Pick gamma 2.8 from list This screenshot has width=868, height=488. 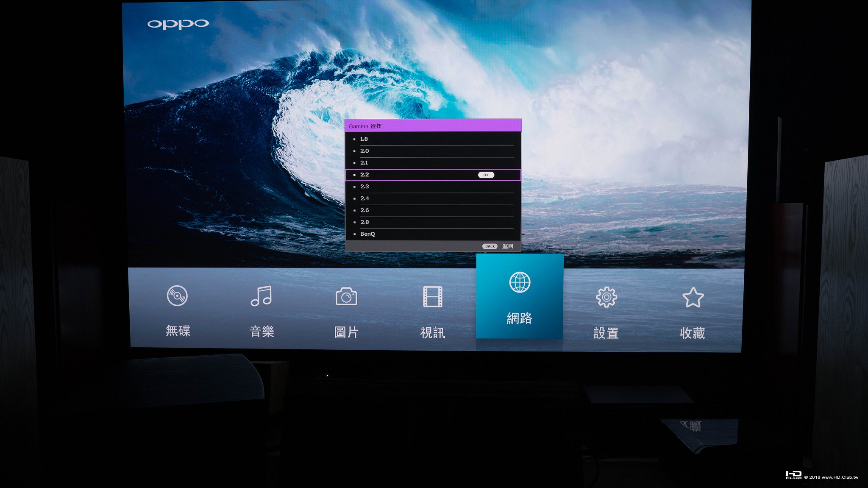click(x=364, y=222)
